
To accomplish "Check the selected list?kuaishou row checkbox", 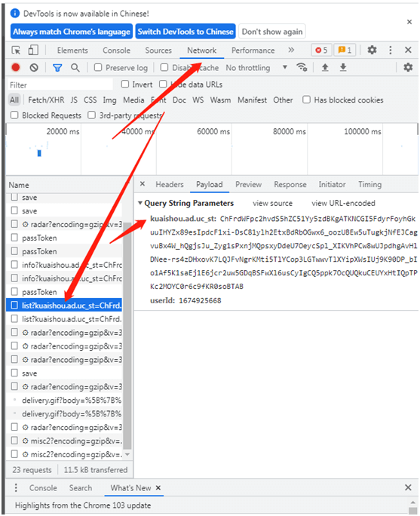I will (14, 306).
